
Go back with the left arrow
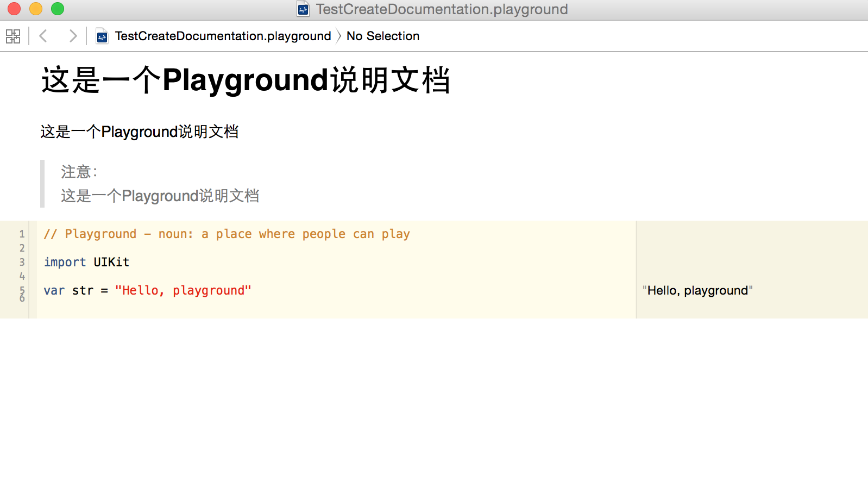pyautogui.click(x=43, y=36)
